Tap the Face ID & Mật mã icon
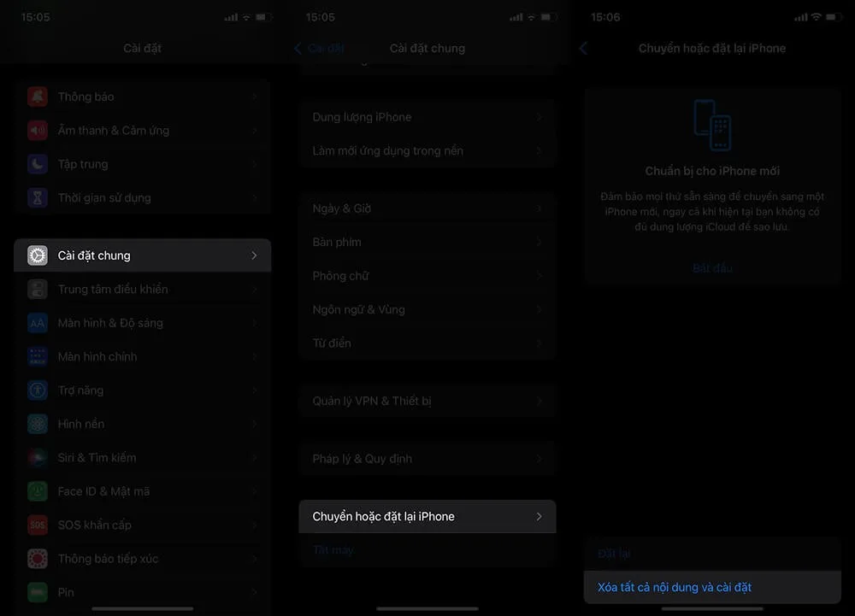This screenshot has width=855, height=616. [x=38, y=491]
